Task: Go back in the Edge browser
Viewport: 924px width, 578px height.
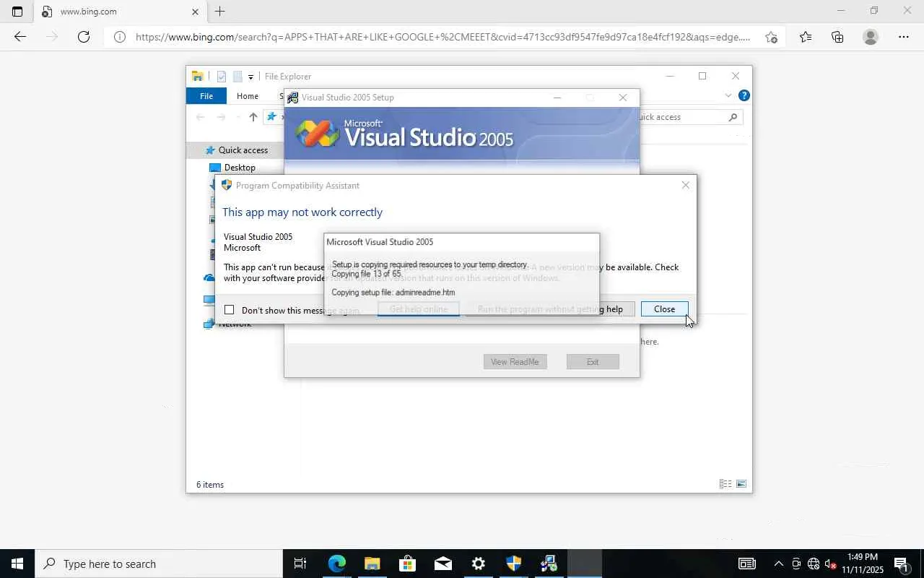Action: pos(20,37)
